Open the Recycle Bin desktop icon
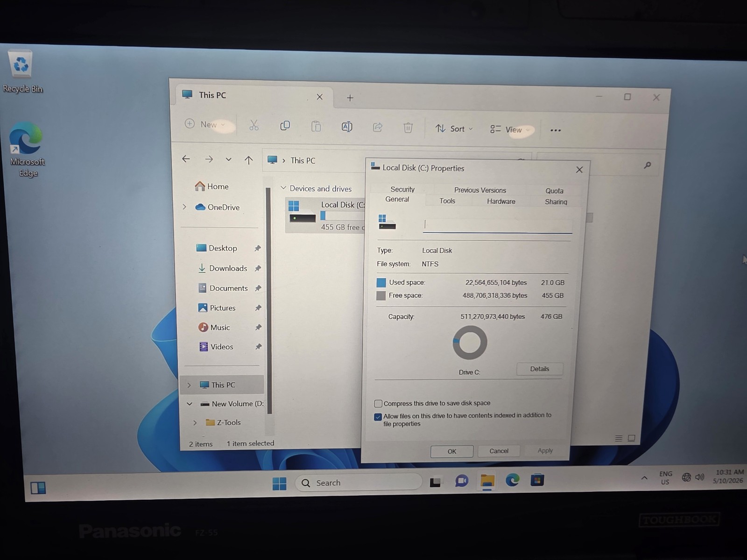The height and width of the screenshot is (560, 747). click(21, 71)
